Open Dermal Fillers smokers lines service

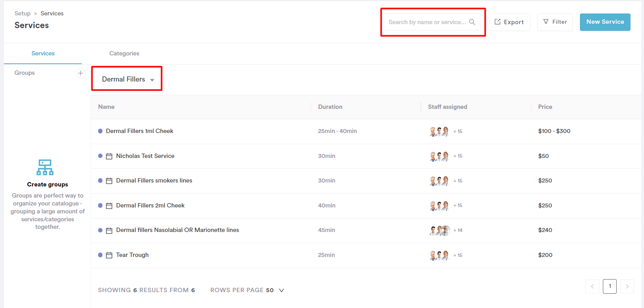coord(154,181)
